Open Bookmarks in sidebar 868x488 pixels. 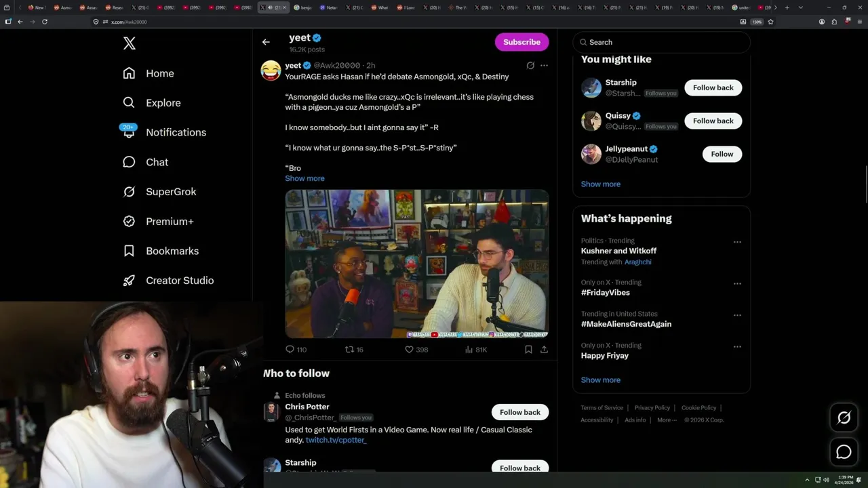coord(161,251)
